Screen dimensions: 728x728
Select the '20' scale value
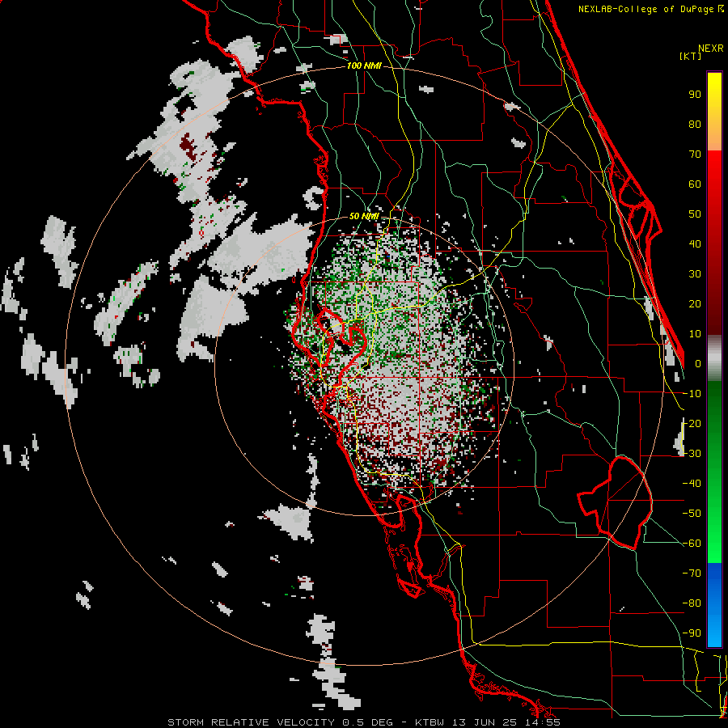point(695,304)
